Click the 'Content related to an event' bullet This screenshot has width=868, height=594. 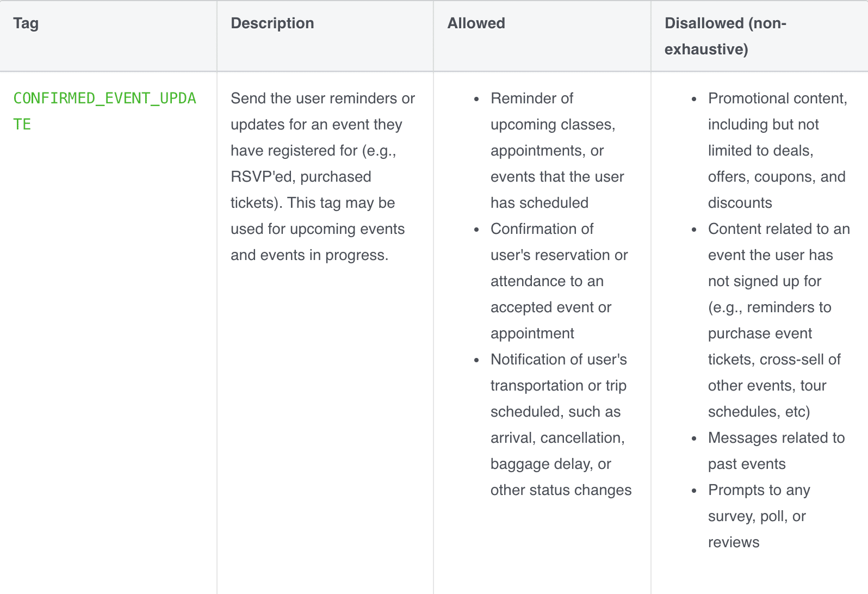[779, 320]
